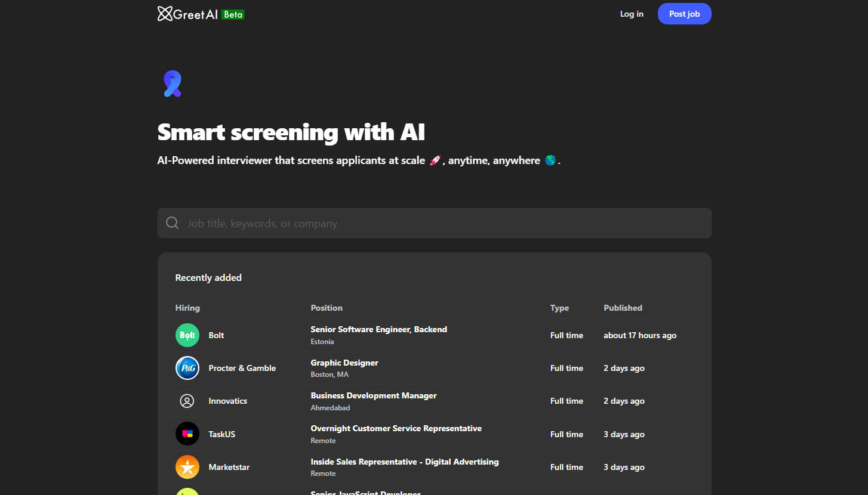Click the GreetAI logo in the header
The width and height of the screenshot is (868, 495).
187,14
